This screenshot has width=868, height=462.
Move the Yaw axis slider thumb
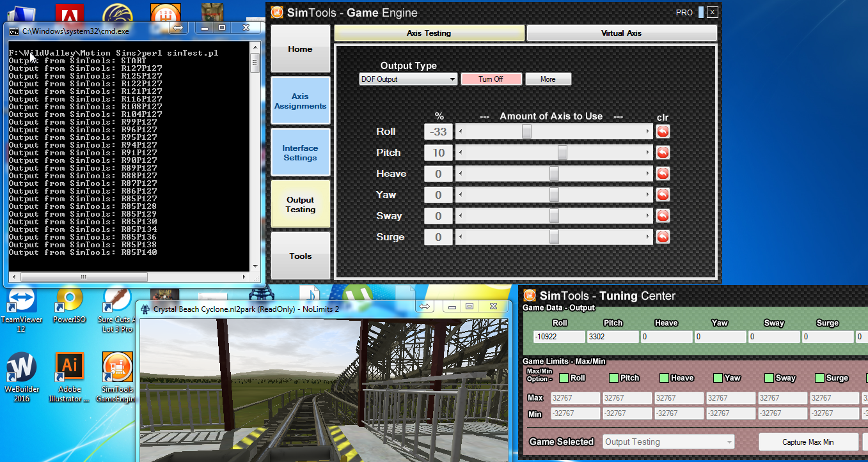[x=554, y=195]
